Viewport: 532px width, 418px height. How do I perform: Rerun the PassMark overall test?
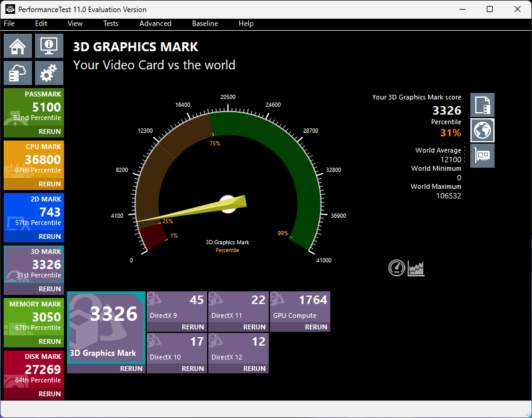pyautogui.click(x=50, y=131)
